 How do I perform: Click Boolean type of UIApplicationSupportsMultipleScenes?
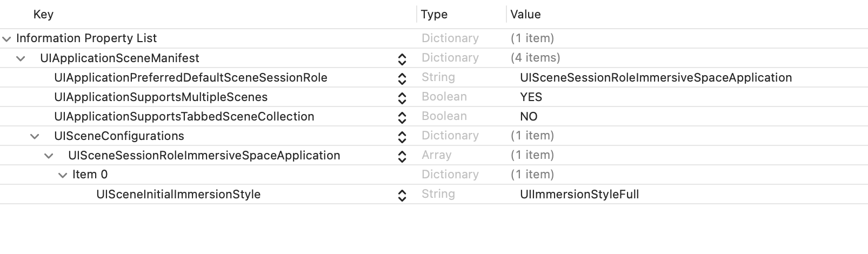444,97
